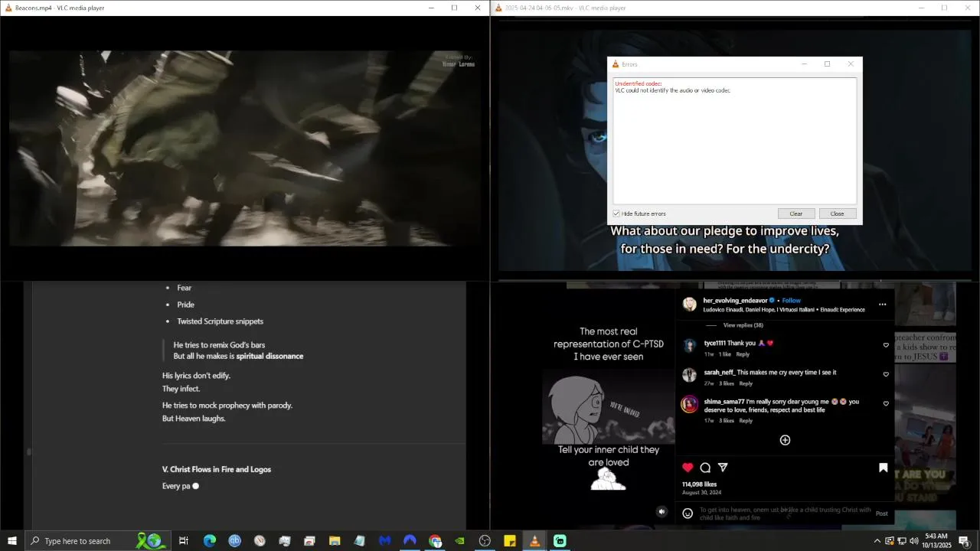Click Clear in the VLC Errors dialog
Screen dimensions: 980x551
(x=796, y=214)
